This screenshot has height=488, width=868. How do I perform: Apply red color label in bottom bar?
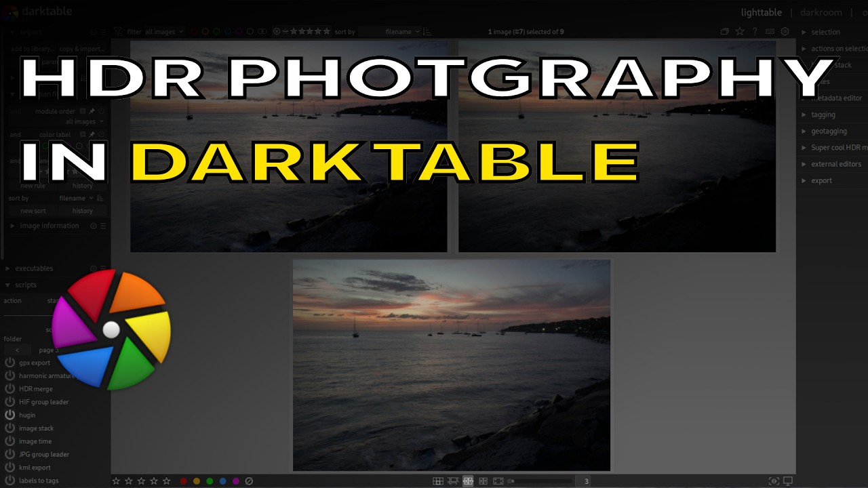(x=183, y=481)
